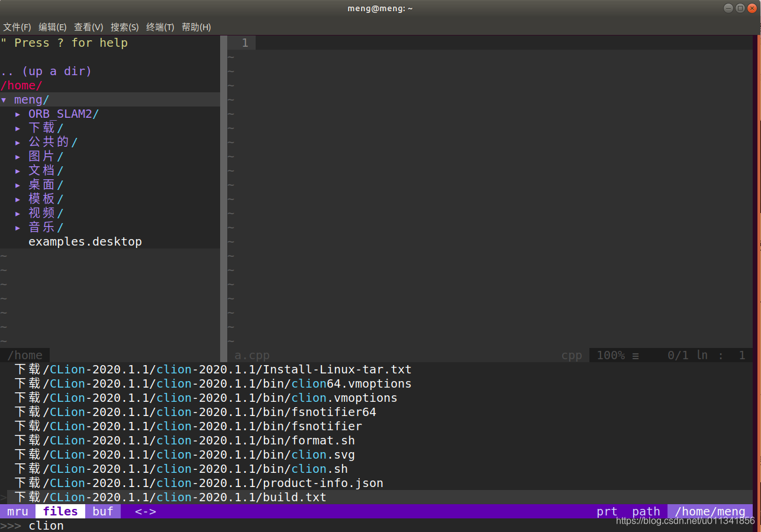The image size is (761, 532).
Task: Click line number 1 in editor
Action: click(x=245, y=43)
